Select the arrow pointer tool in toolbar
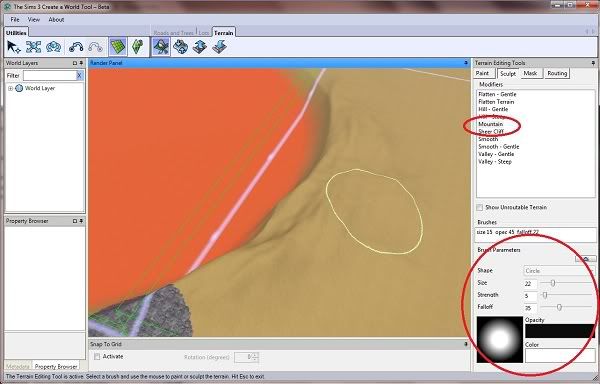Image resolution: width=600 pixels, height=384 pixels. pos(14,47)
